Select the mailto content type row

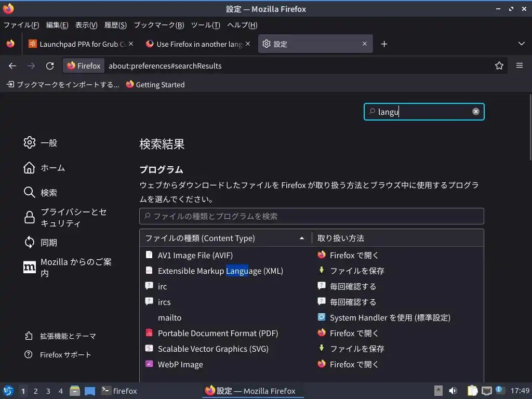312,317
